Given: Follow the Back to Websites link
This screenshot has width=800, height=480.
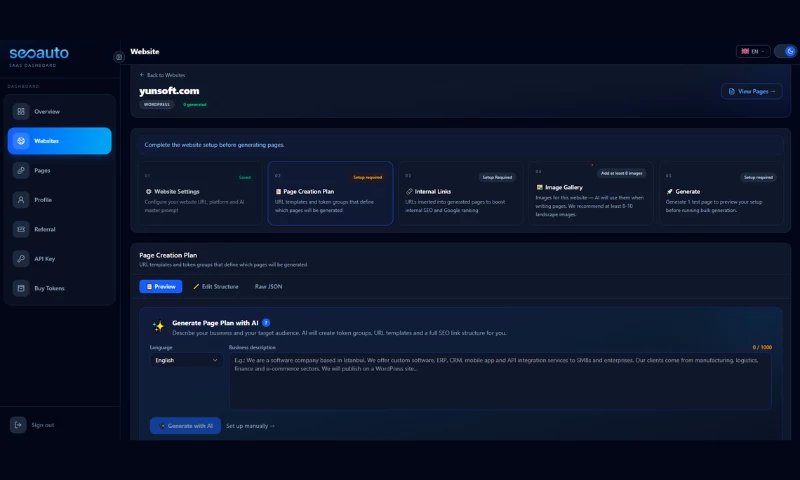Looking at the screenshot, I should coord(162,75).
